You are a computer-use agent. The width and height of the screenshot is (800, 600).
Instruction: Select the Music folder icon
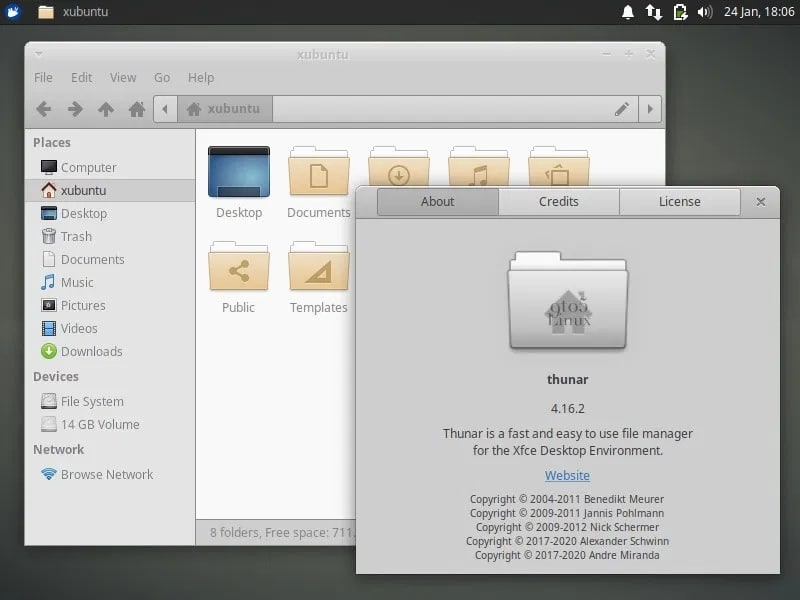(x=479, y=166)
